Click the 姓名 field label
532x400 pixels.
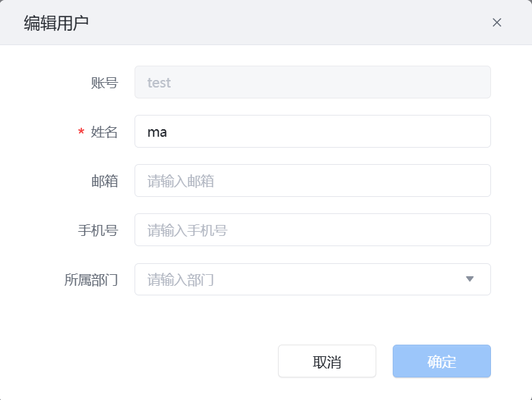click(x=104, y=132)
